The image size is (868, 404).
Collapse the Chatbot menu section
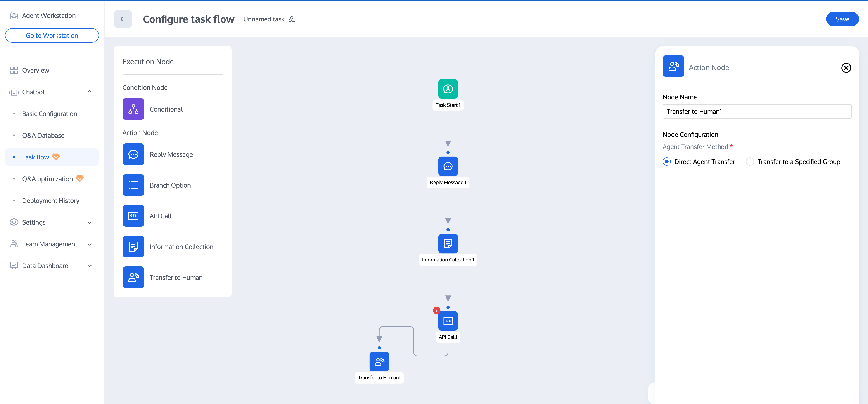(x=89, y=92)
